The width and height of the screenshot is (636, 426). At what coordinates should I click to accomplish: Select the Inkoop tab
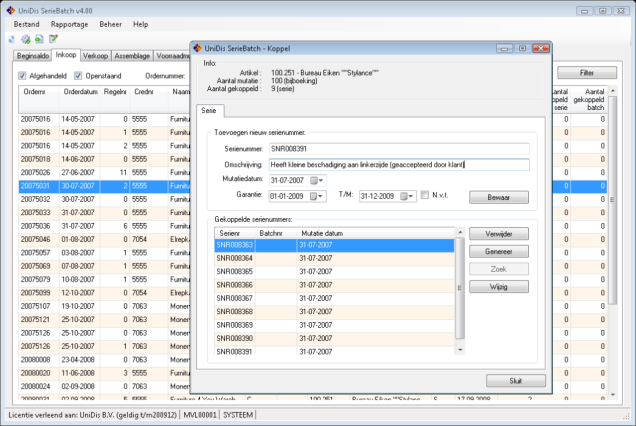(66, 55)
